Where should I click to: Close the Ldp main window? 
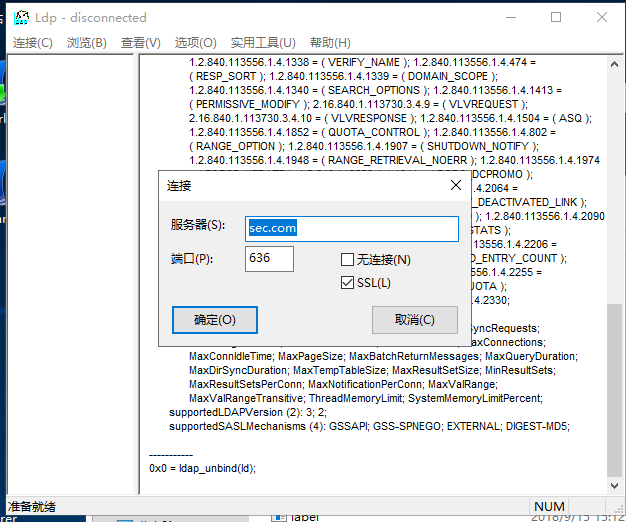pos(602,17)
